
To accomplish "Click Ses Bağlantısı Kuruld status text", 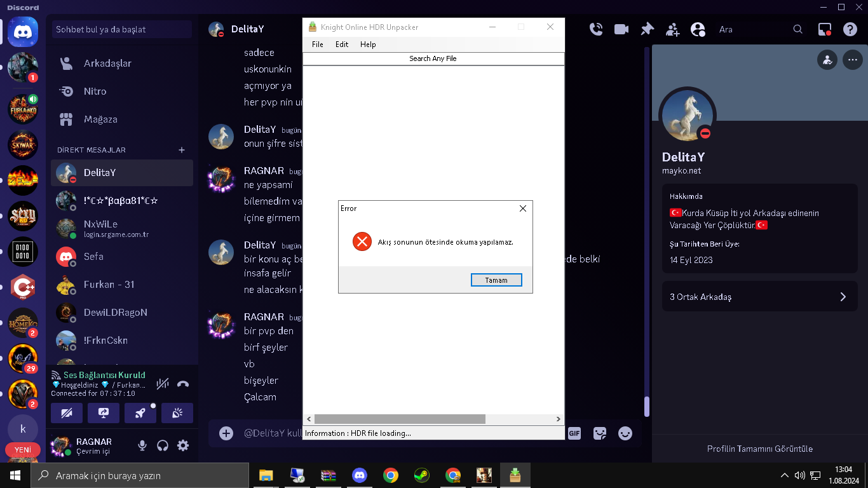I will (x=104, y=375).
